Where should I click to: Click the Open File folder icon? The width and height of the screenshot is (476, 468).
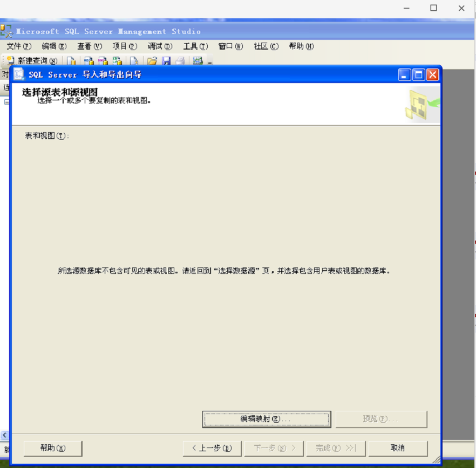tap(152, 61)
